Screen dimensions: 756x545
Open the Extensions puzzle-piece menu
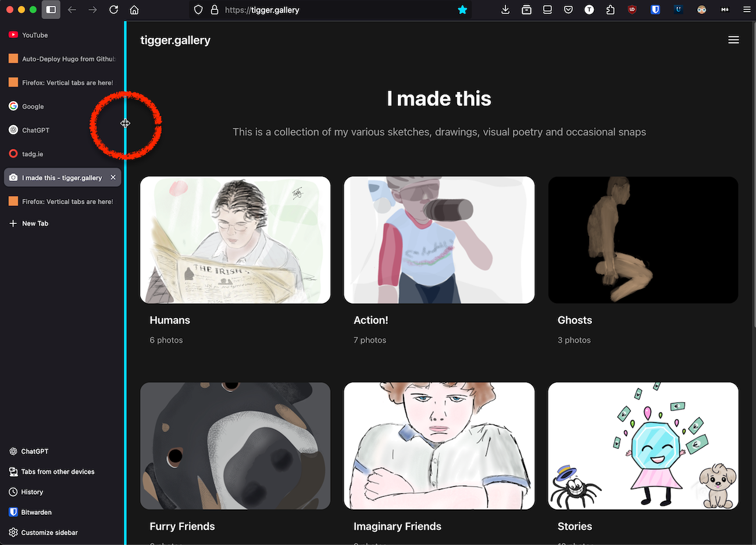click(610, 10)
